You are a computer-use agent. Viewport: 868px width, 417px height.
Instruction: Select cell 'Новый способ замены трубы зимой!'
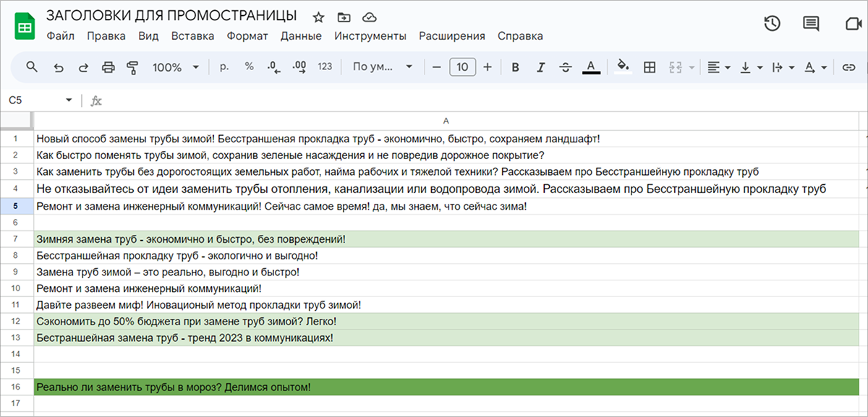click(446, 138)
